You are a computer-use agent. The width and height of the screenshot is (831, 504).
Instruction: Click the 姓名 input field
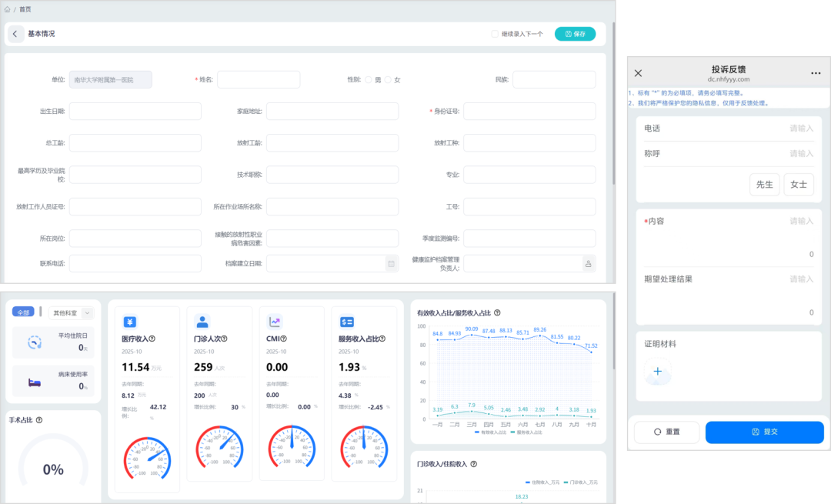pyautogui.click(x=259, y=79)
